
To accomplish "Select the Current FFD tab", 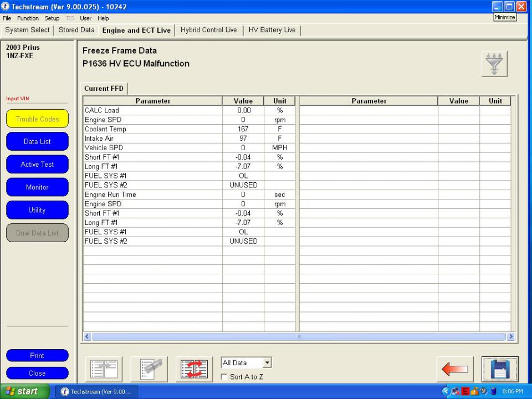I will 104,89.
